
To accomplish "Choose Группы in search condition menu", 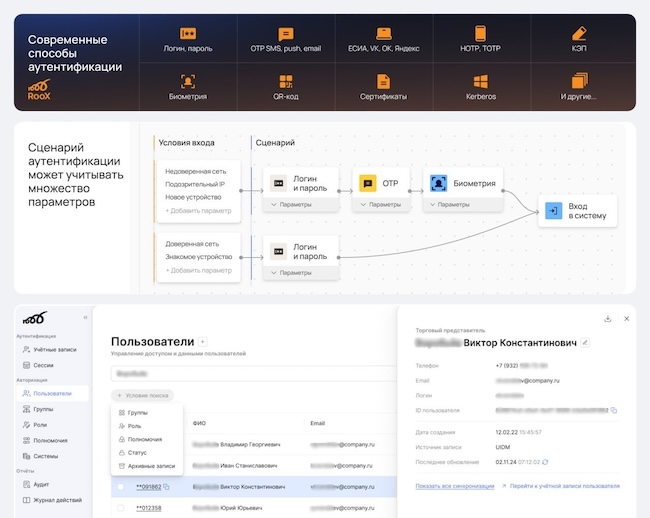I will (x=147, y=413).
